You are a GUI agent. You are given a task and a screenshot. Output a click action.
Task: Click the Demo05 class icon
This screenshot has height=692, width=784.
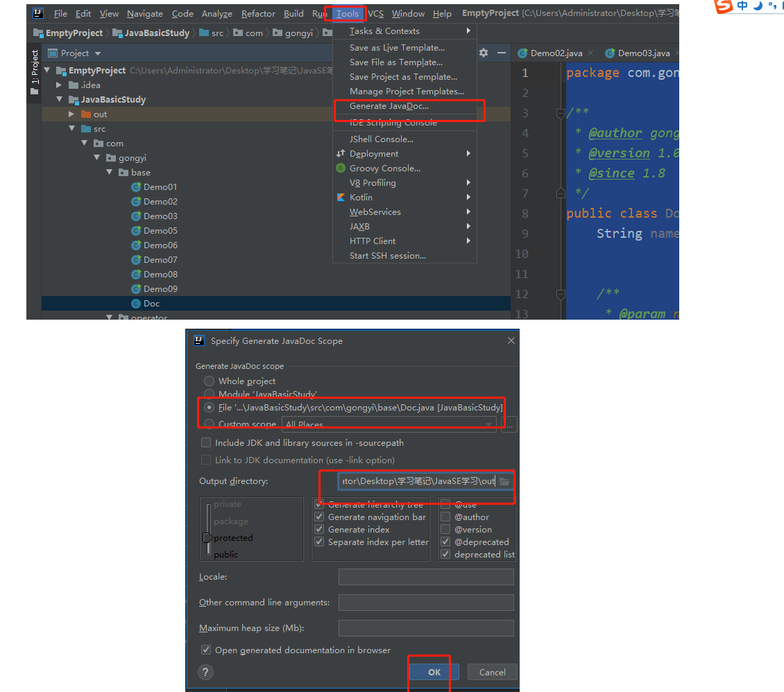tap(136, 231)
